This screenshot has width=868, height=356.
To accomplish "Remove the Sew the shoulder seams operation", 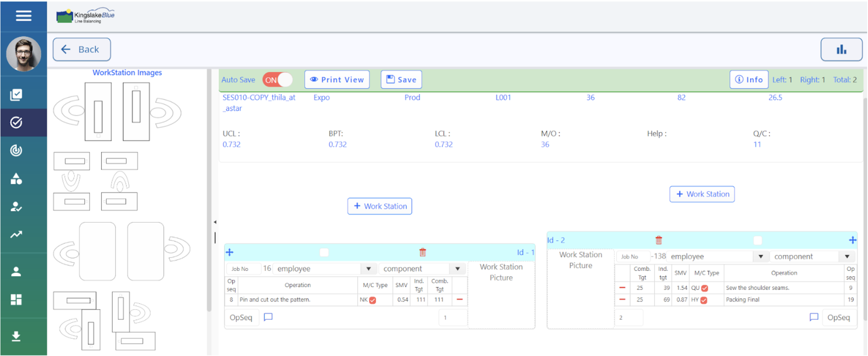I will pos(622,288).
